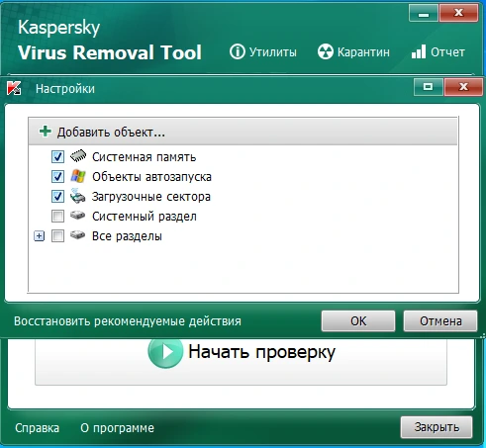Screen dimensions: 486x448
Task: Click the green plus add-object icon
Action: [46, 132]
